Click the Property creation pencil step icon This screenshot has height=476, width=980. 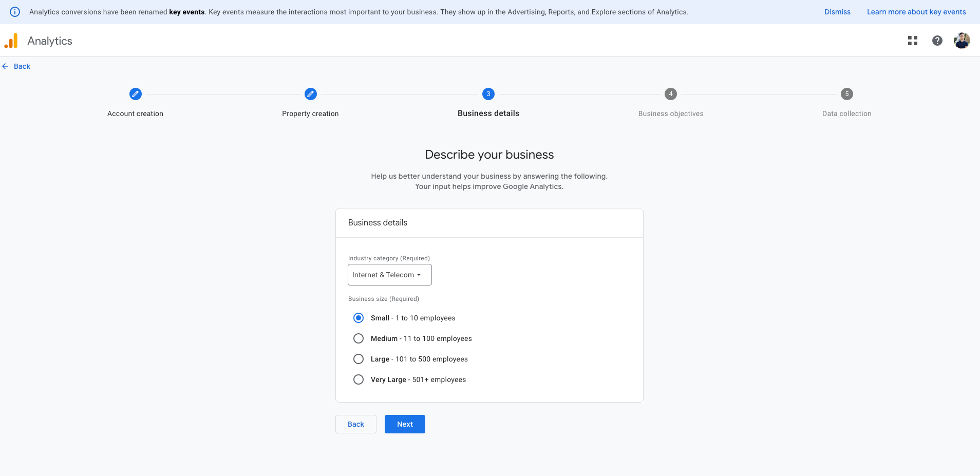[310, 94]
